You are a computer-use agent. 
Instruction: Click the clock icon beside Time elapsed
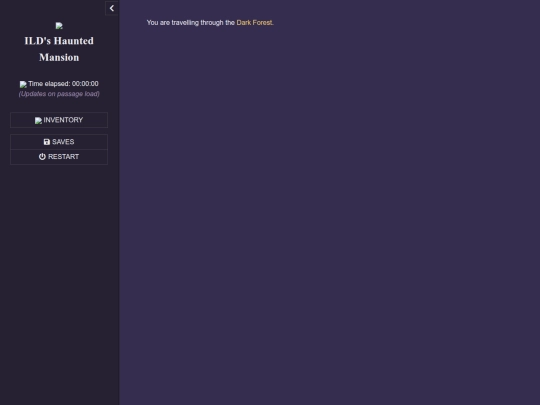click(23, 84)
